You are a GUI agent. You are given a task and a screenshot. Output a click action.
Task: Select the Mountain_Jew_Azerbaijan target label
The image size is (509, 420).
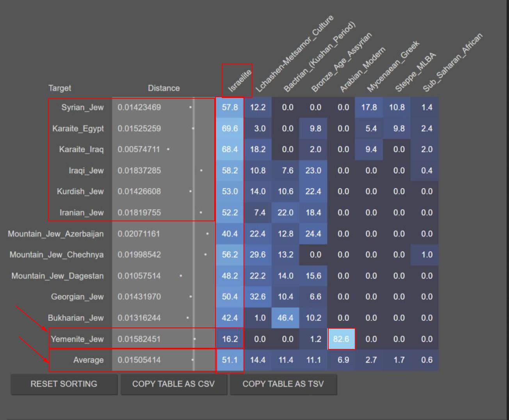[x=56, y=234]
